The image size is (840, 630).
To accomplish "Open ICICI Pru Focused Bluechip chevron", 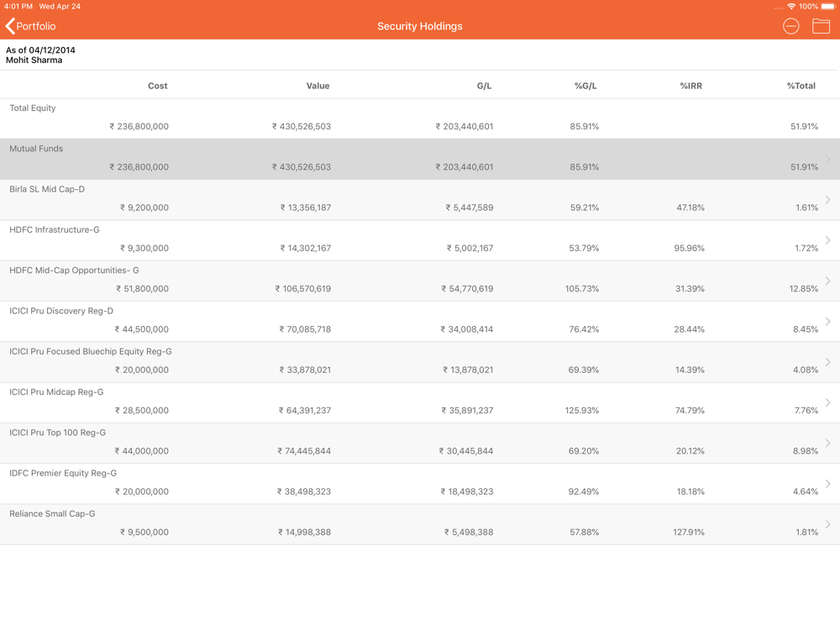I will click(x=827, y=362).
